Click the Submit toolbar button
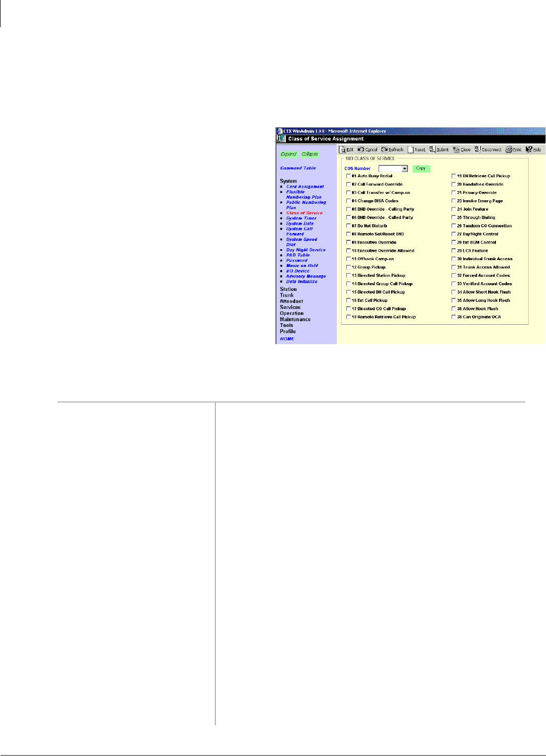546x756 pixels. [x=439, y=149]
